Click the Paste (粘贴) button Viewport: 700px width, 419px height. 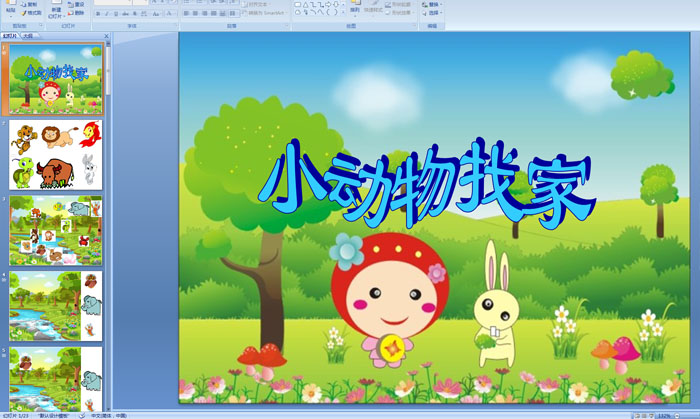[x=8, y=11]
